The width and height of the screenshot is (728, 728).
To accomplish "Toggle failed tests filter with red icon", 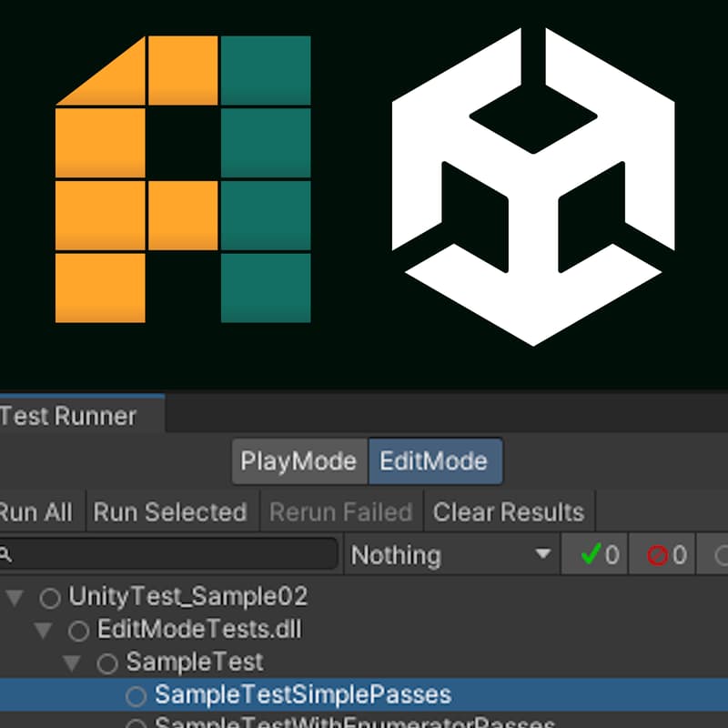I will coord(662,554).
